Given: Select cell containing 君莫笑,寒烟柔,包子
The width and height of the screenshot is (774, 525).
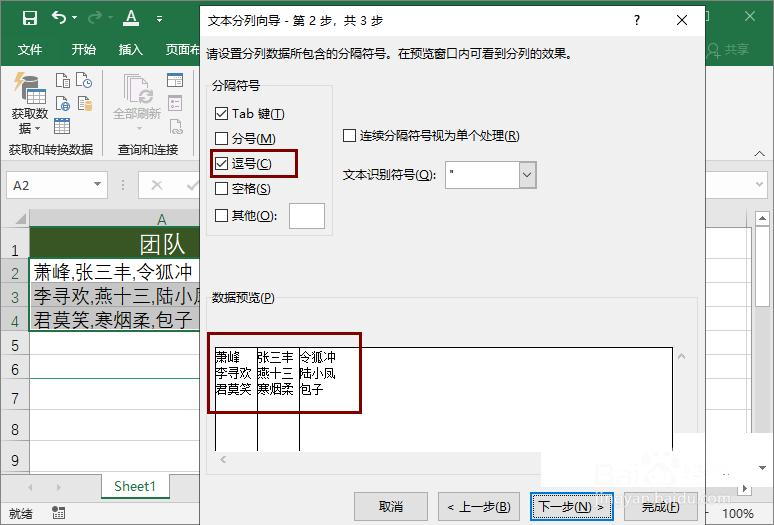Looking at the screenshot, I should (115, 320).
